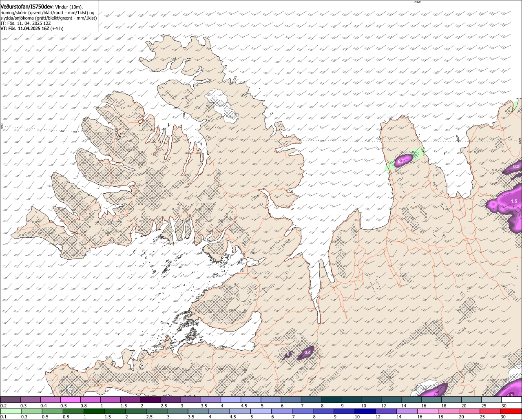Click the 1.8 precipitation value on the map
The image size is (522, 420).
click(510, 396)
